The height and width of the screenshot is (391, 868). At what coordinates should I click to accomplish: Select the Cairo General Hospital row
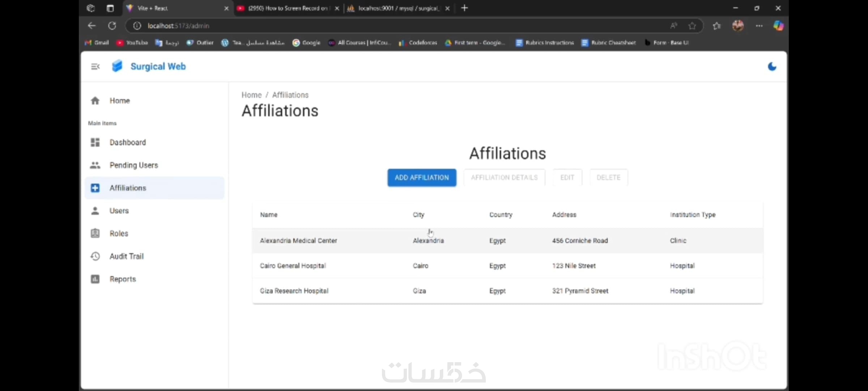point(293,266)
